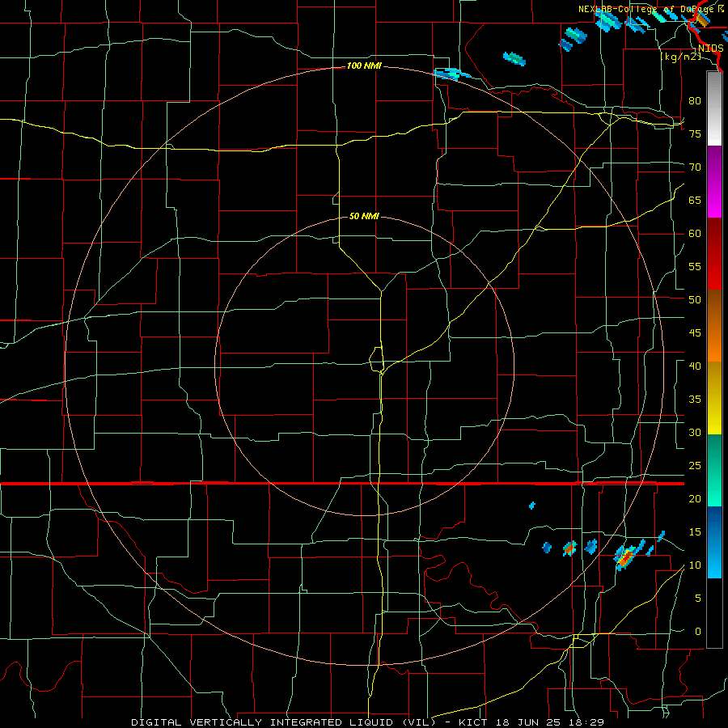Viewport: 728px width, 728px height.
Task: Click the 55 value on the color scale
Action: coord(695,267)
